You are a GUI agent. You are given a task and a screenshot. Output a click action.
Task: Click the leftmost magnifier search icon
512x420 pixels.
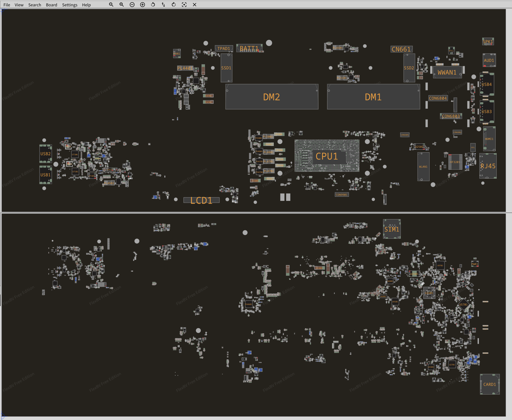(111, 5)
